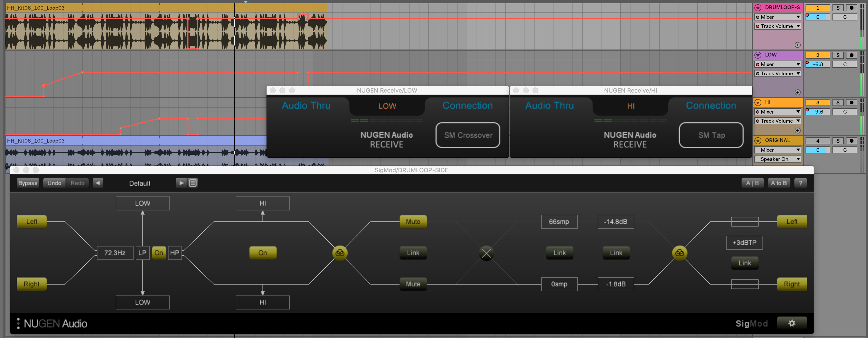This screenshot has width=868, height=338.
Task: Click Undo in SigMod
Action: coord(54,183)
